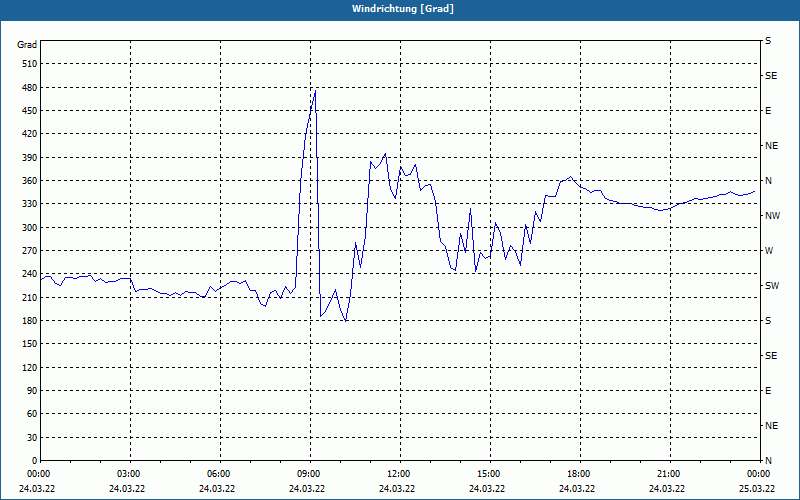Screen dimensions: 800x500
Task: Click the blue line's highest peak after 09:00
Action: (x=316, y=91)
